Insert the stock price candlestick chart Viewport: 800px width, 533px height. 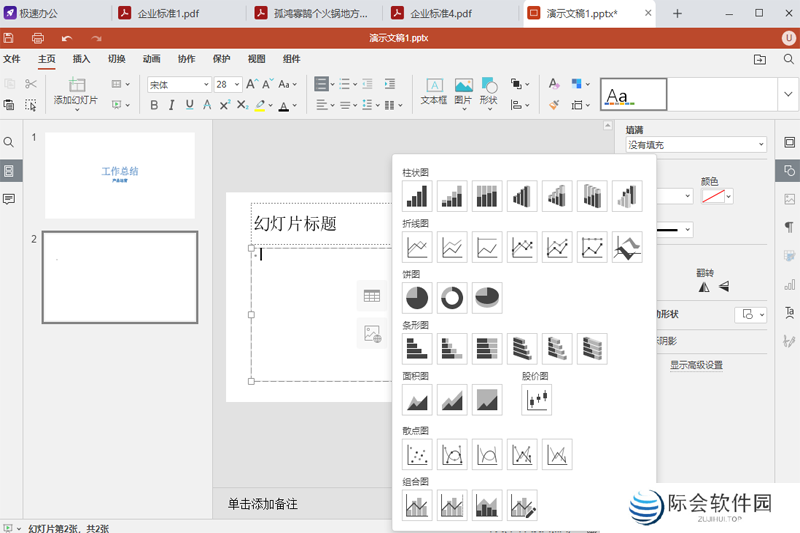click(537, 400)
